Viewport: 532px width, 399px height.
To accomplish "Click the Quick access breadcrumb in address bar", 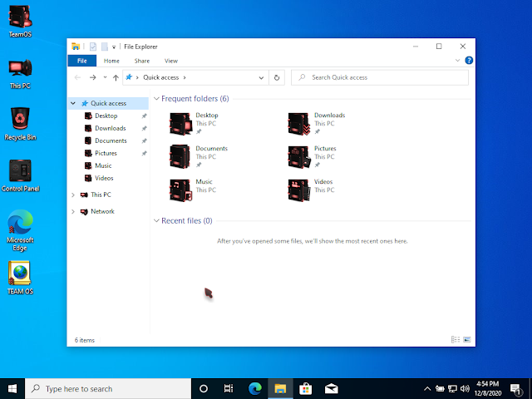I will click(x=160, y=77).
